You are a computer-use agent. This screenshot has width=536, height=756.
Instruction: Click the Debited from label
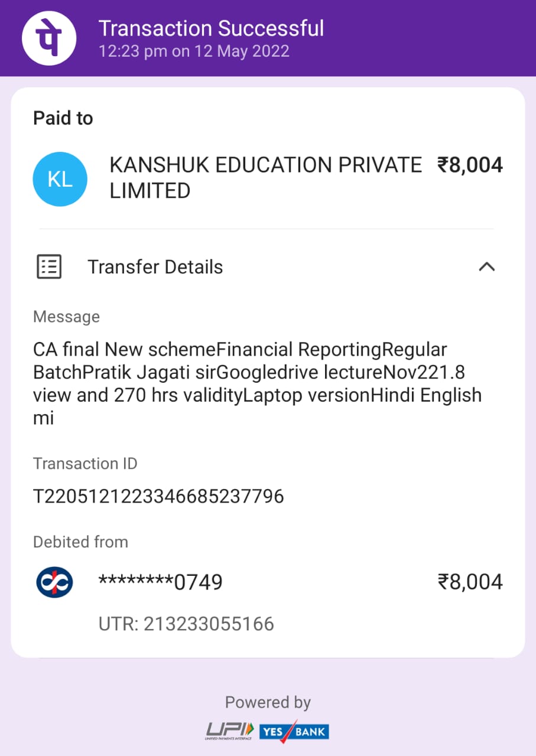(80, 542)
